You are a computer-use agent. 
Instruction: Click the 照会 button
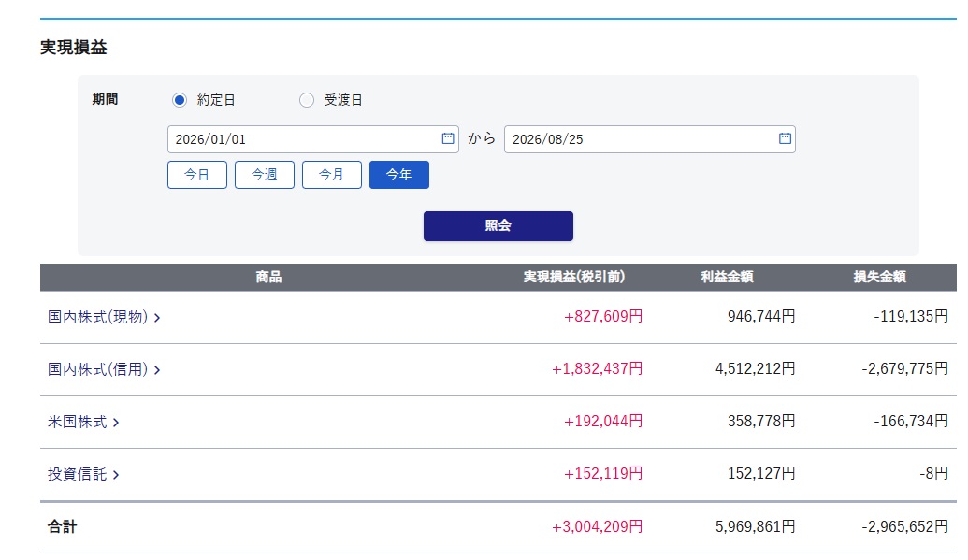(x=498, y=226)
